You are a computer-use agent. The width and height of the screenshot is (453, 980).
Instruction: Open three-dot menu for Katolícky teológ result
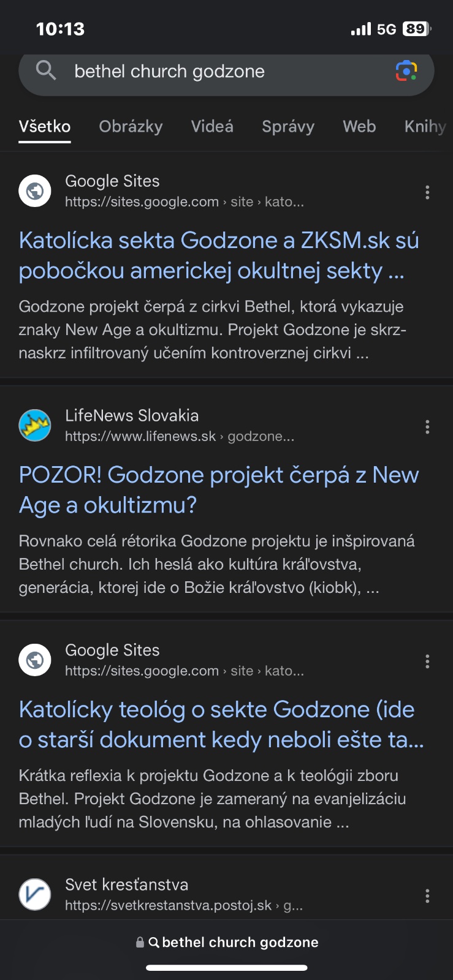pyautogui.click(x=427, y=661)
